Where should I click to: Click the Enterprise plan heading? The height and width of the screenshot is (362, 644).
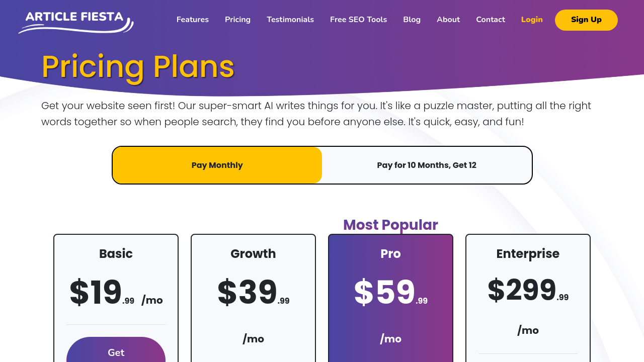(528, 254)
